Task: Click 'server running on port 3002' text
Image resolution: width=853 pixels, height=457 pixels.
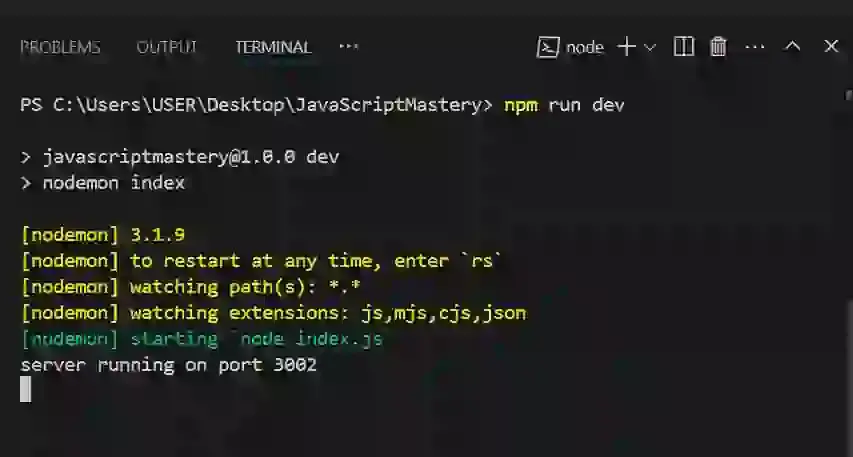Action: (x=169, y=365)
